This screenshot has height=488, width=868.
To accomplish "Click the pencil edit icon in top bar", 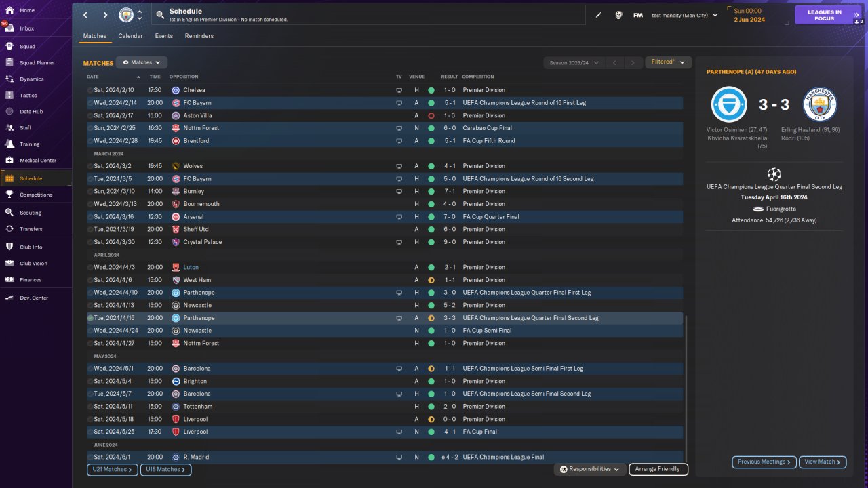I will point(599,15).
